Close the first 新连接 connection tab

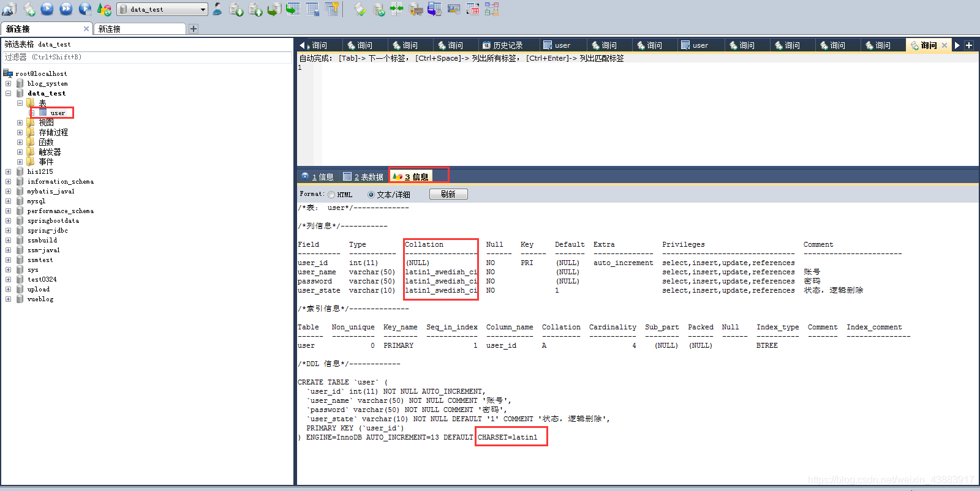(x=86, y=29)
